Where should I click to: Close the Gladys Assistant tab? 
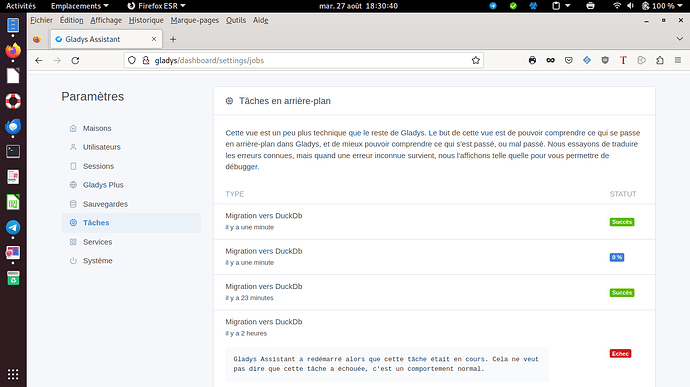tap(154, 39)
